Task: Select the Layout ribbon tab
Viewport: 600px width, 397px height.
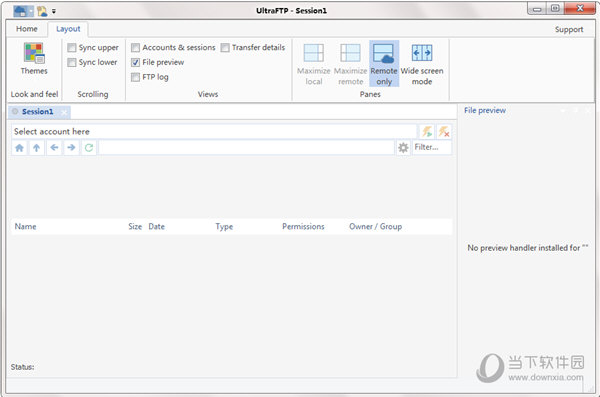Action: coord(68,29)
